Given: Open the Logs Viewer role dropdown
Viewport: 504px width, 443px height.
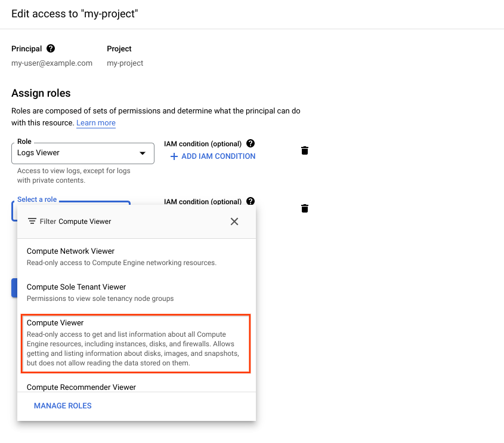Looking at the screenshot, I should 83,153.
